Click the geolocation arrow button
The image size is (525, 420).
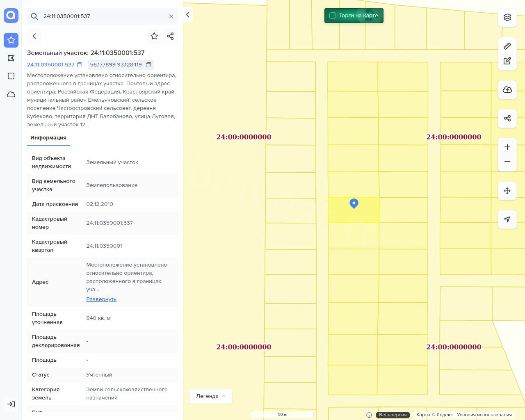point(507,219)
